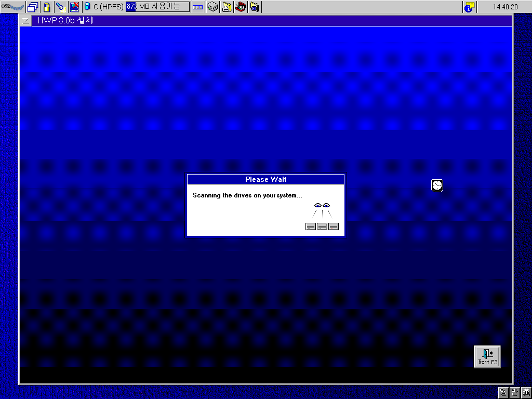
Task: Click the yellow padlock lockup icon
Action: (x=47, y=7)
